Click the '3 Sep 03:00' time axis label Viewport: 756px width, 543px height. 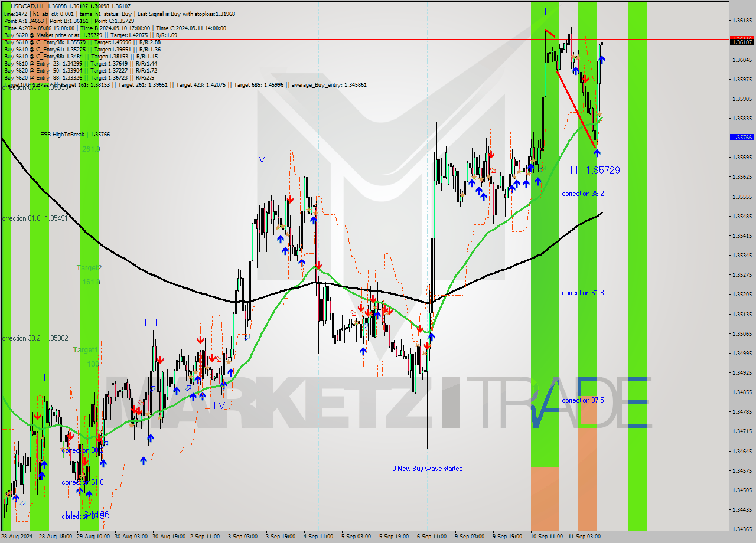pos(242,537)
